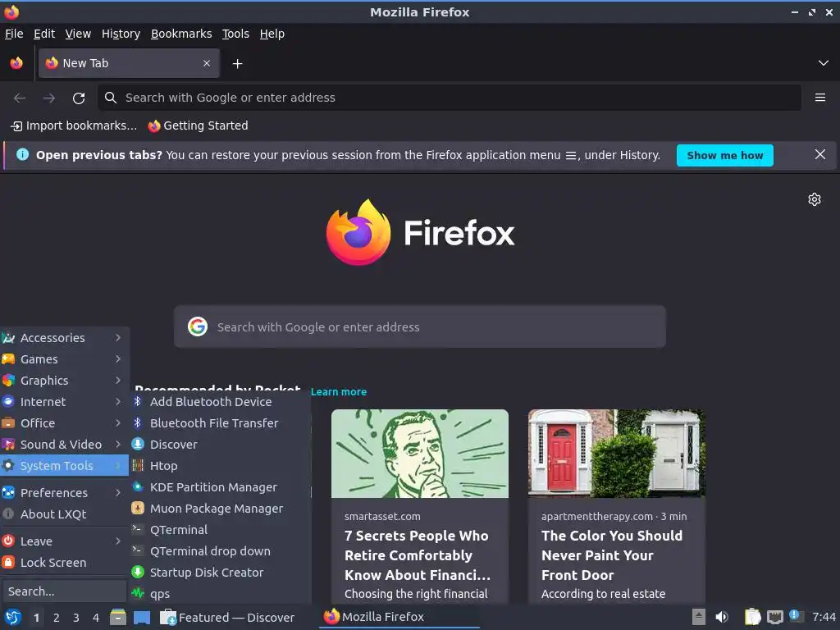Expand the Internet submenu

point(64,402)
